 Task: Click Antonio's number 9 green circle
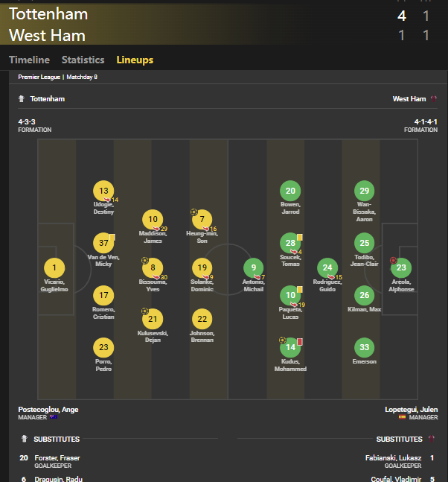[x=254, y=267]
